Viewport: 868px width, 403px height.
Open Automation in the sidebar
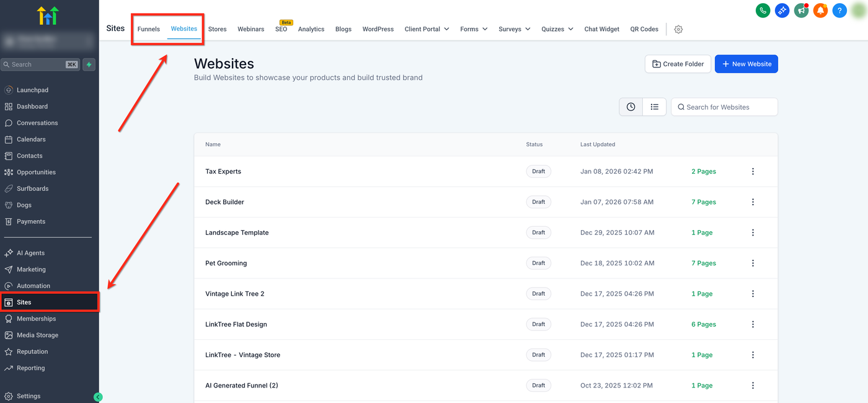click(x=33, y=286)
